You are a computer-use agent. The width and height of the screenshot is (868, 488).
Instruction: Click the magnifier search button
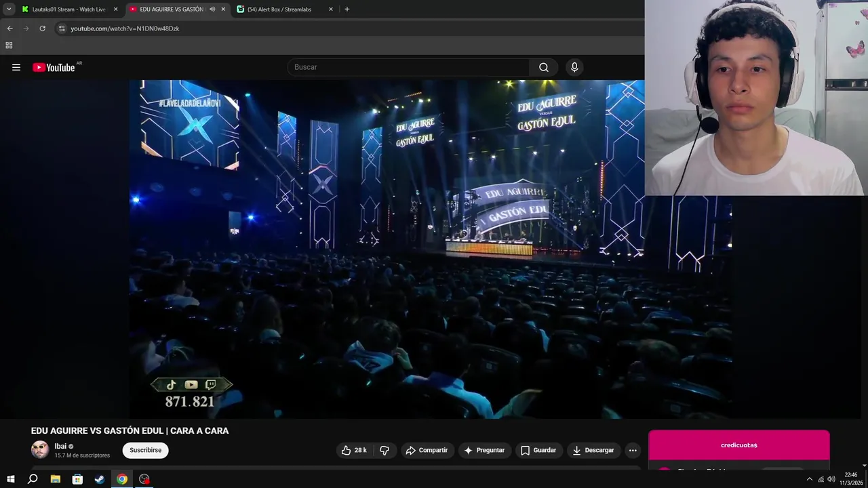pos(544,67)
